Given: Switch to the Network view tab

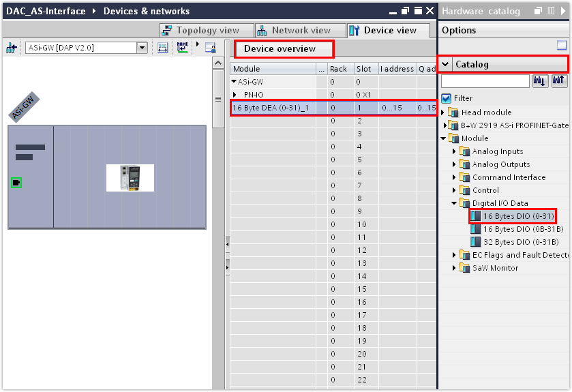Looking at the screenshot, I should pyautogui.click(x=293, y=31).
